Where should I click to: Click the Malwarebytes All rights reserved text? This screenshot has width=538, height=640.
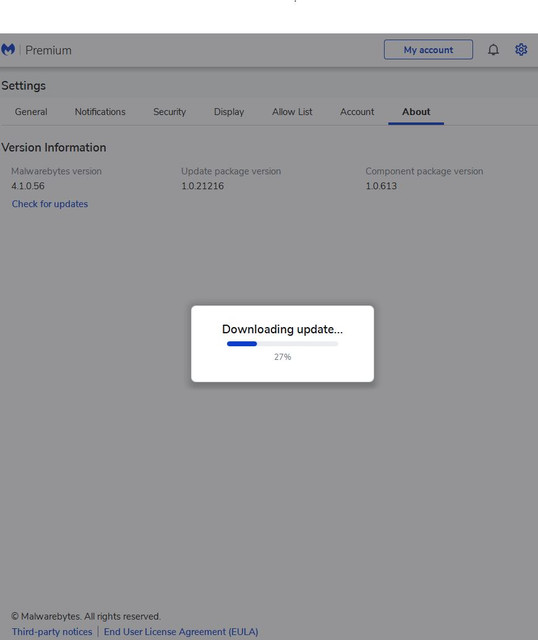tap(86, 616)
